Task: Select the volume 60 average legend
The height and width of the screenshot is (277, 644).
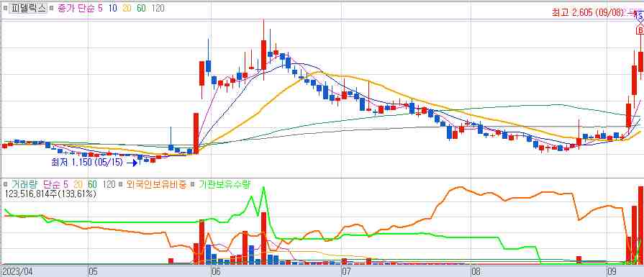Action: (92, 185)
